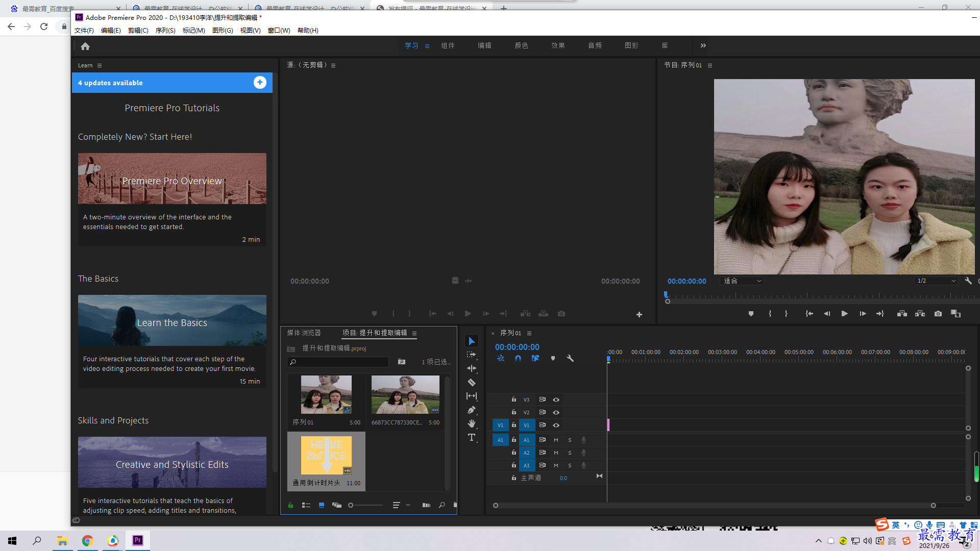Create new bin from query icon
This screenshot has height=551, width=980.
[x=402, y=362]
